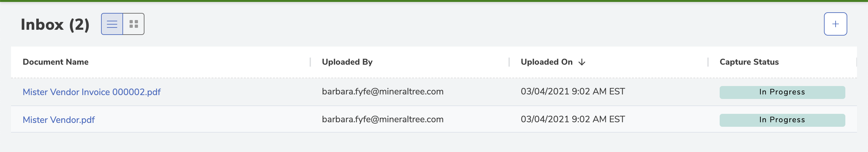Sort by Capture Status column
This screenshot has height=152, width=868.
click(x=749, y=62)
